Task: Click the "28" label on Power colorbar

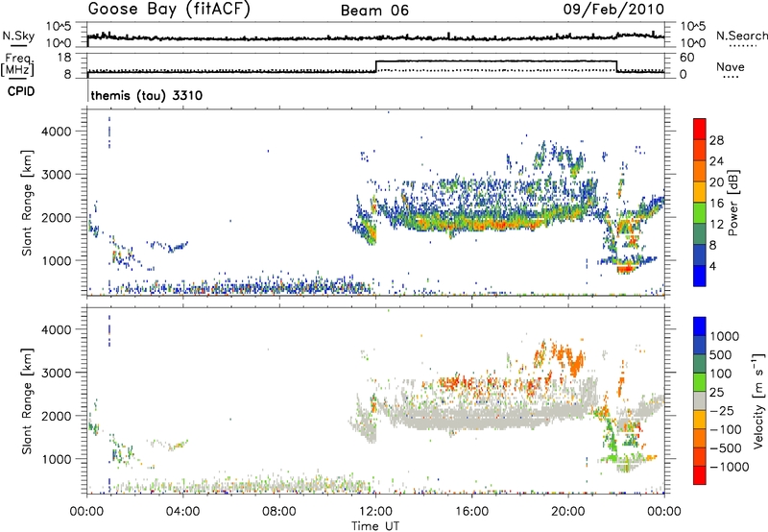Action: pos(716,140)
